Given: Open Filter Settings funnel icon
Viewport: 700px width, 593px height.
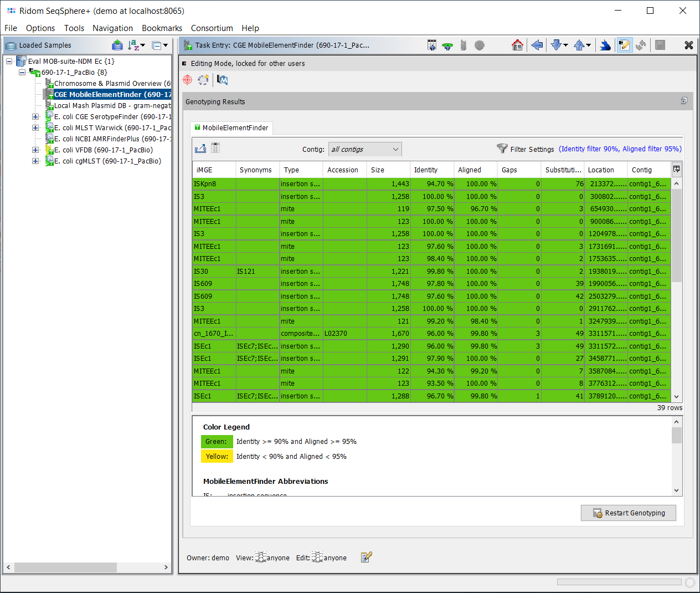Looking at the screenshot, I should [x=502, y=149].
